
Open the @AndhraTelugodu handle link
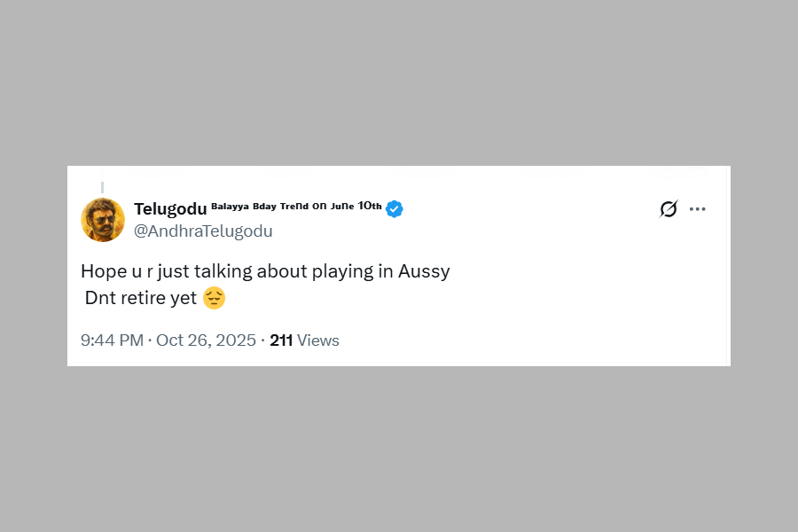pos(203,231)
